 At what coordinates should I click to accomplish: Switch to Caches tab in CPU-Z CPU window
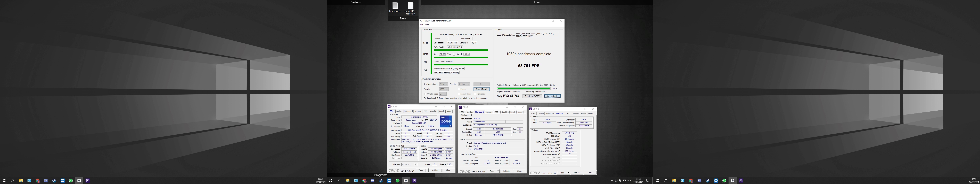coord(399,111)
